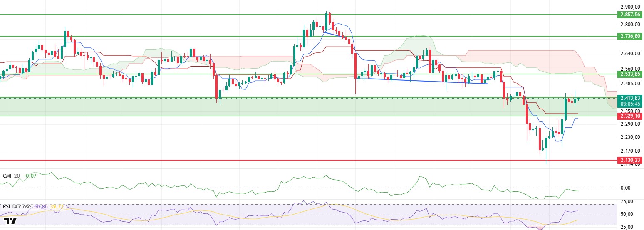644x230 pixels.
Task: Click the 2.640,00 price axis tick
Action: [x=629, y=54]
